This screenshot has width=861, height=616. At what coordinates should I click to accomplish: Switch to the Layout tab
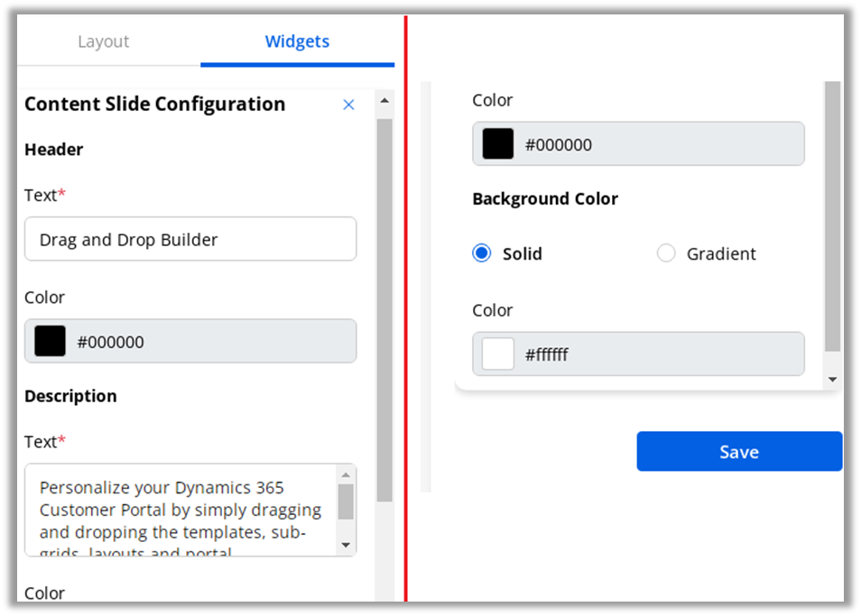tap(103, 41)
